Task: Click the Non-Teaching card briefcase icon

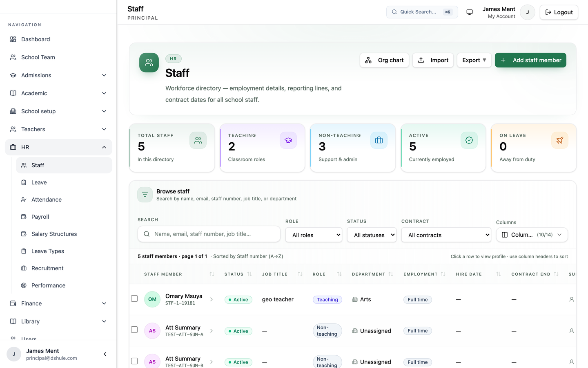Action: (x=379, y=140)
